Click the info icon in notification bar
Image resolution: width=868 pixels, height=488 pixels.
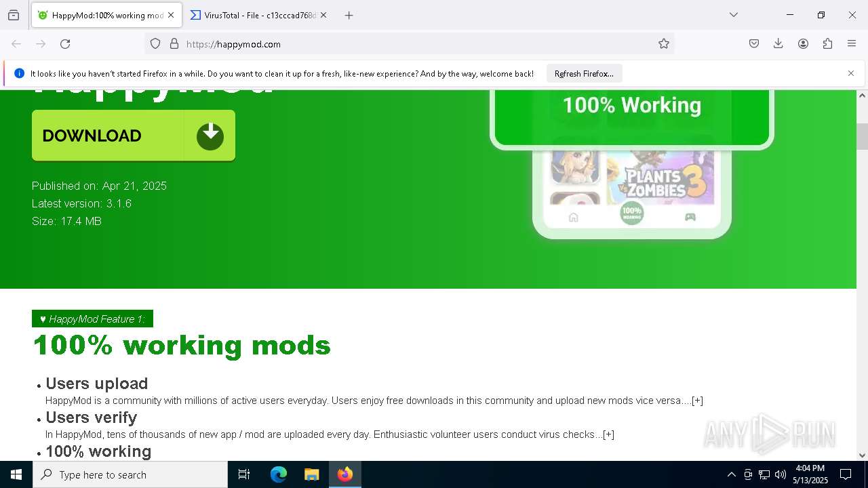click(x=19, y=73)
